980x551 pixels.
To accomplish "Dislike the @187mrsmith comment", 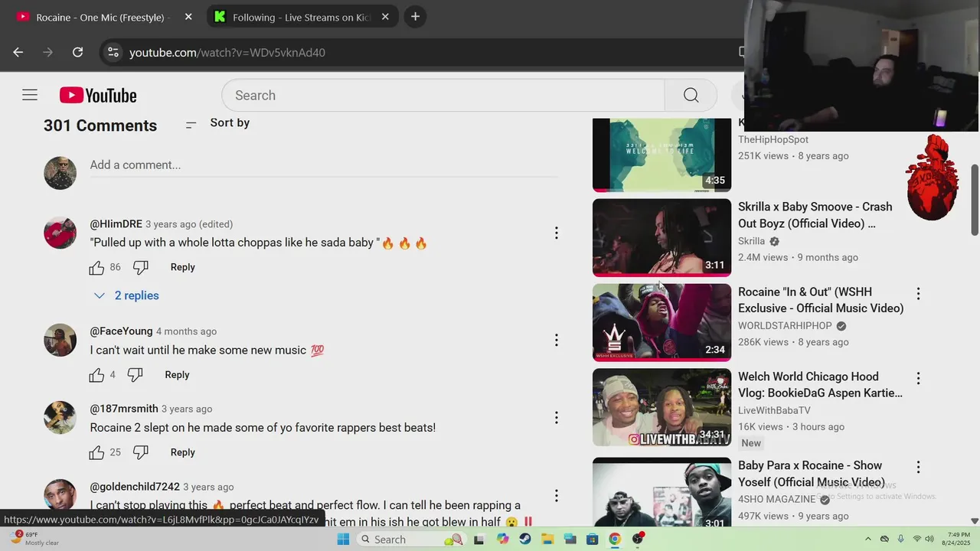I will click(x=141, y=452).
